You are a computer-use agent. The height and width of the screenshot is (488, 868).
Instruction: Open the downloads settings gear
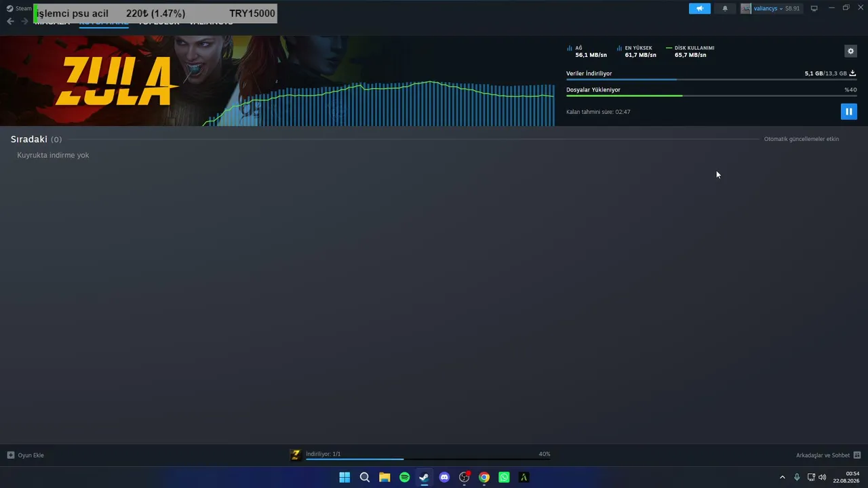850,51
